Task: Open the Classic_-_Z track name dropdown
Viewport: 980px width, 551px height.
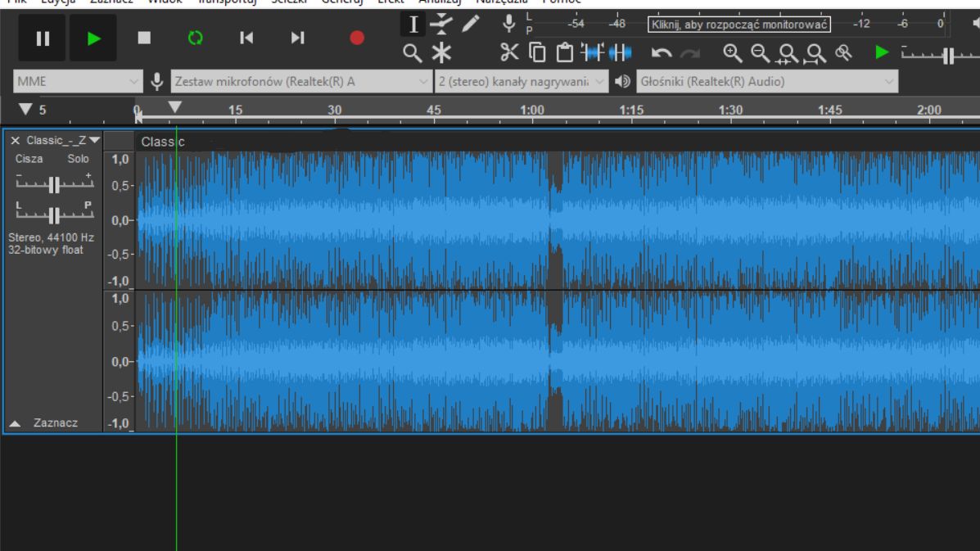Action: click(62, 141)
